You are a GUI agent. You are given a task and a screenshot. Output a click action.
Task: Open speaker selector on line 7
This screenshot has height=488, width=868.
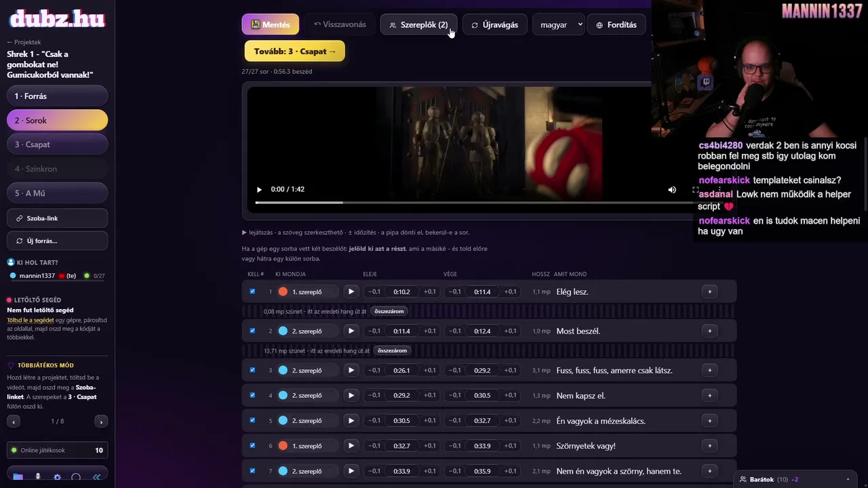tap(307, 470)
